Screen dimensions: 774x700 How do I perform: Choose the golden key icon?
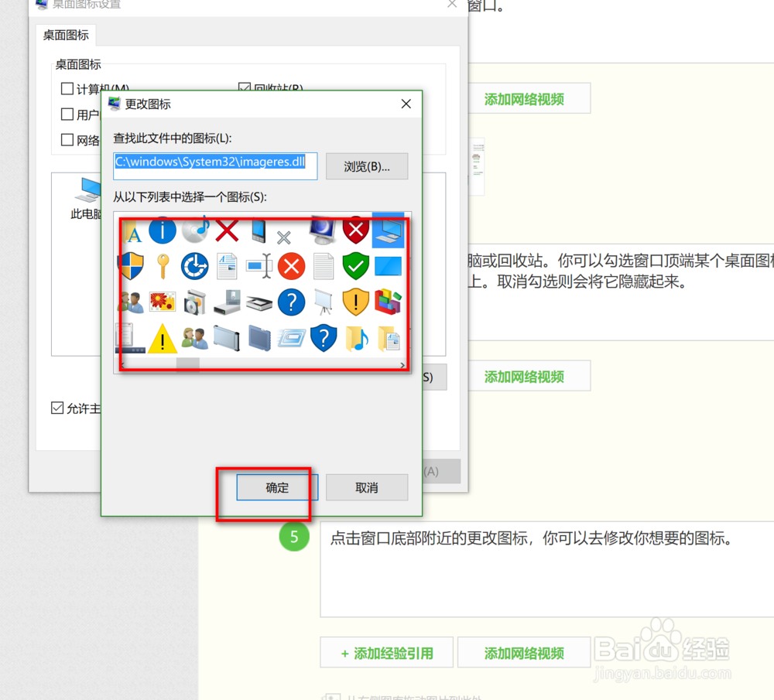(x=163, y=265)
